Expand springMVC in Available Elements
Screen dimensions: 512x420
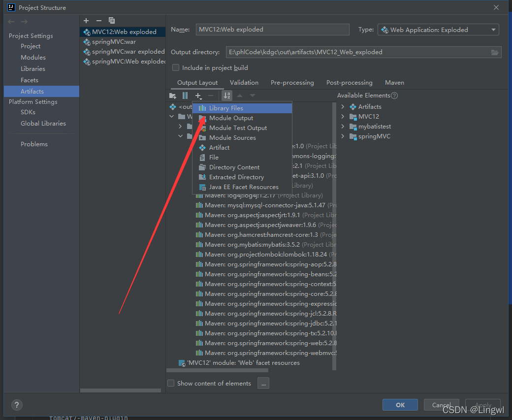click(x=343, y=136)
